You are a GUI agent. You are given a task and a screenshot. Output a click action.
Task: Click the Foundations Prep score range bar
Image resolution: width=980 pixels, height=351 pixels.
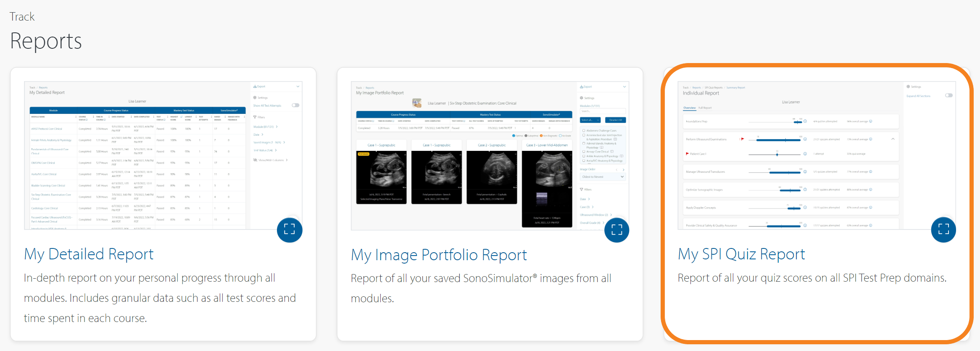coord(797,121)
